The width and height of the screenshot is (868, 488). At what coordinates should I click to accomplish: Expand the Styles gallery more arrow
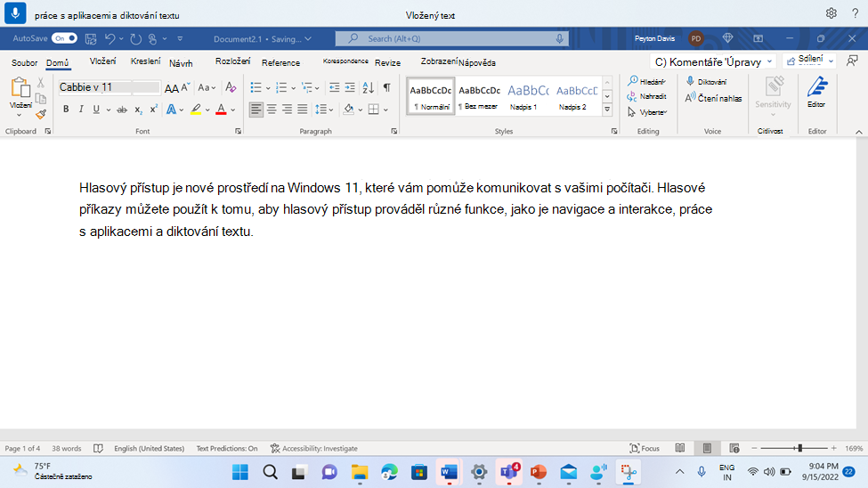[x=607, y=110]
